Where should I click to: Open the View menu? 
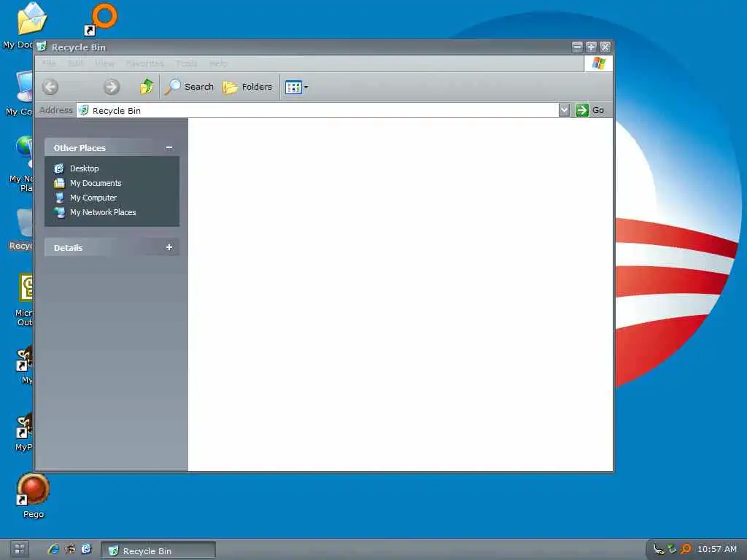[104, 63]
